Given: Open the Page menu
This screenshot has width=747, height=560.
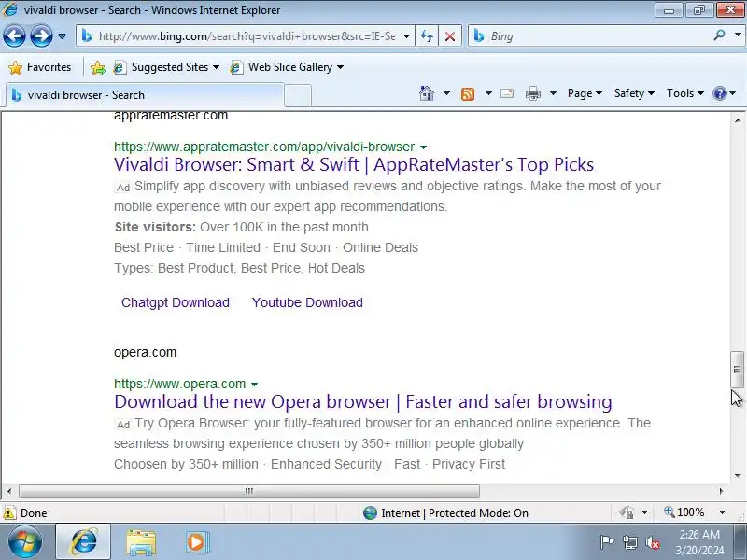Looking at the screenshot, I should pyautogui.click(x=585, y=93).
